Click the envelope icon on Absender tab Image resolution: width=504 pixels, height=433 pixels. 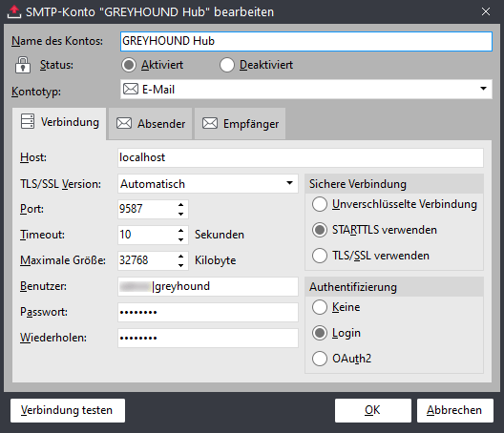(124, 123)
